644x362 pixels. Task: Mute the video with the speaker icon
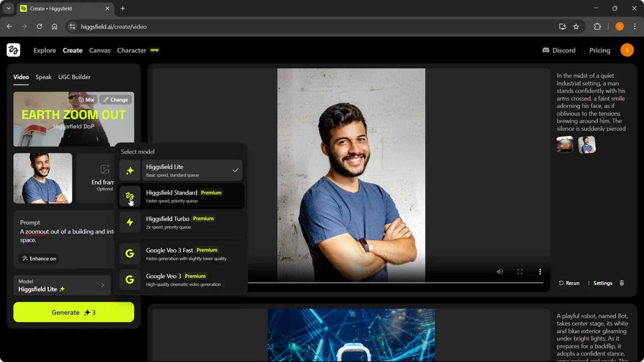(500, 272)
